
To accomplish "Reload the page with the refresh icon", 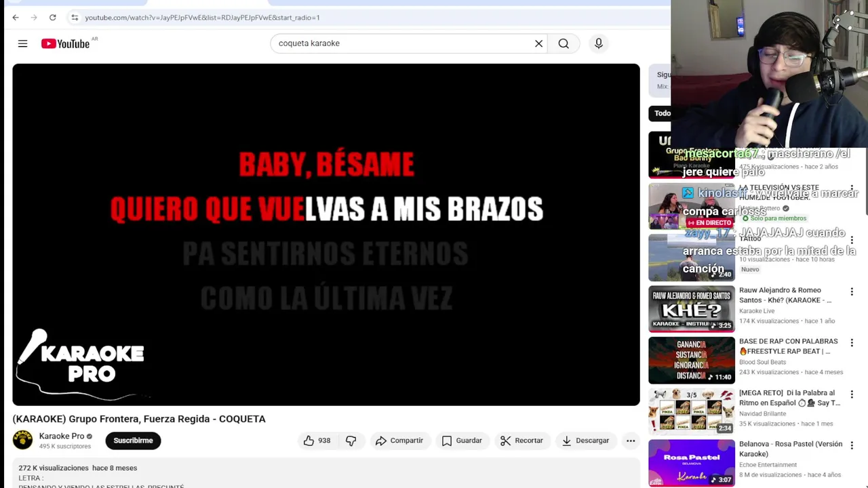I will point(52,17).
